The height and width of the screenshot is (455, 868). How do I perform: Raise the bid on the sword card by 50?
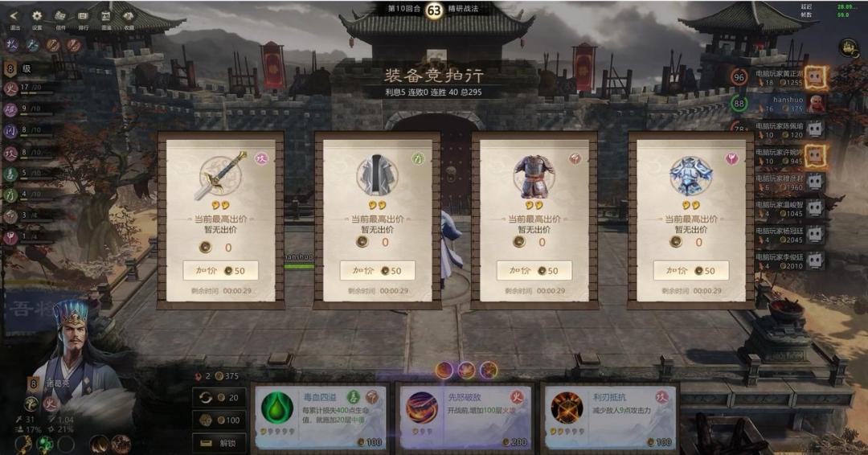220,271
